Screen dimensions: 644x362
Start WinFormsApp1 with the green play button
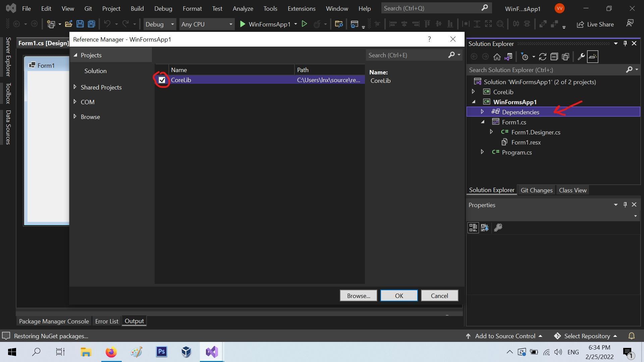click(x=243, y=24)
